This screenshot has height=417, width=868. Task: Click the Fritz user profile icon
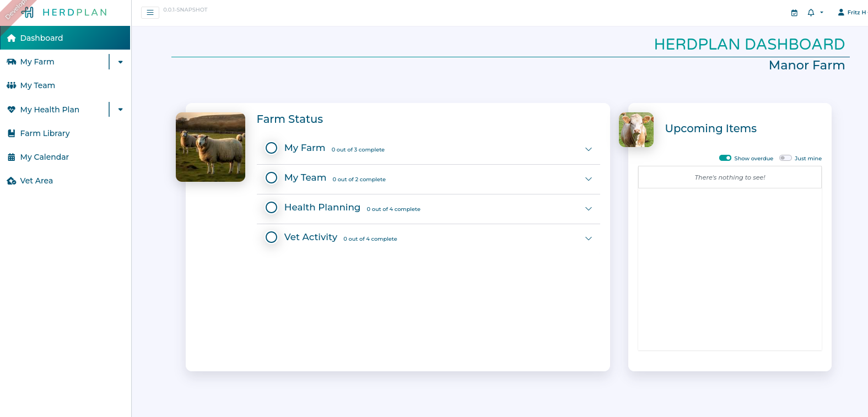(841, 12)
